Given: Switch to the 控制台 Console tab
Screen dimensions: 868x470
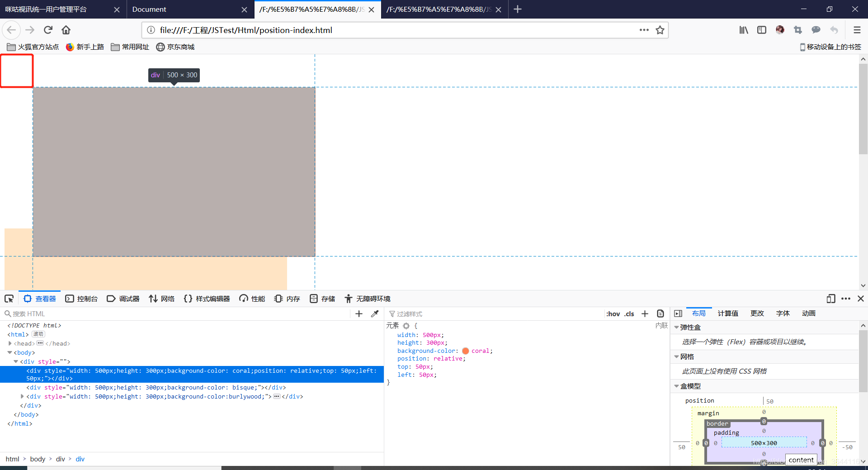Looking at the screenshot, I should point(81,299).
